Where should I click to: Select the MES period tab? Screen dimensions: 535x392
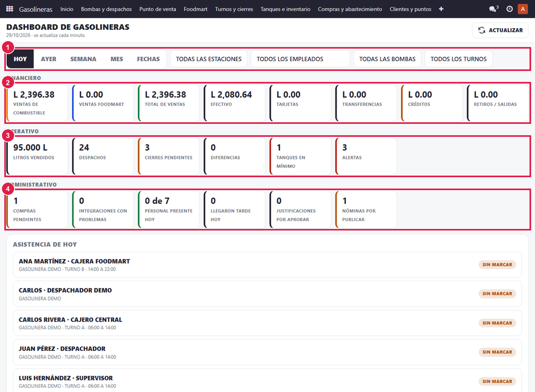117,59
